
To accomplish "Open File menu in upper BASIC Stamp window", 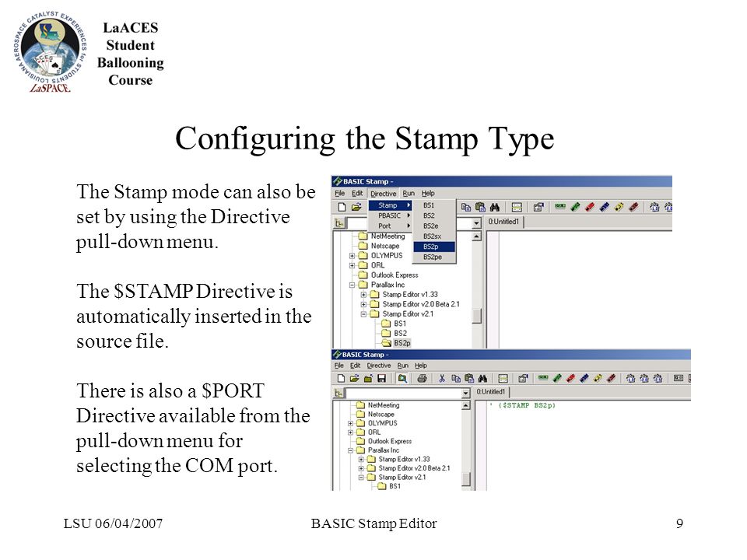I will click(x=340, y=194).
